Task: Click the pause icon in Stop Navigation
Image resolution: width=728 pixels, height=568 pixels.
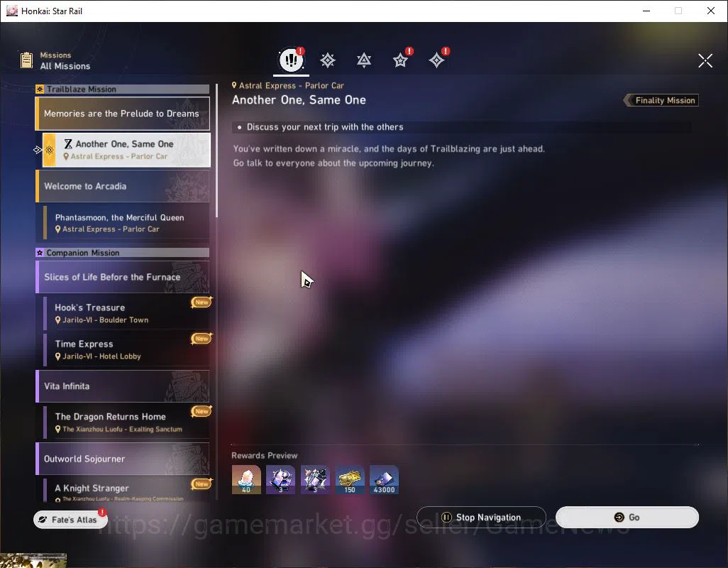Action: coord(446,517)
